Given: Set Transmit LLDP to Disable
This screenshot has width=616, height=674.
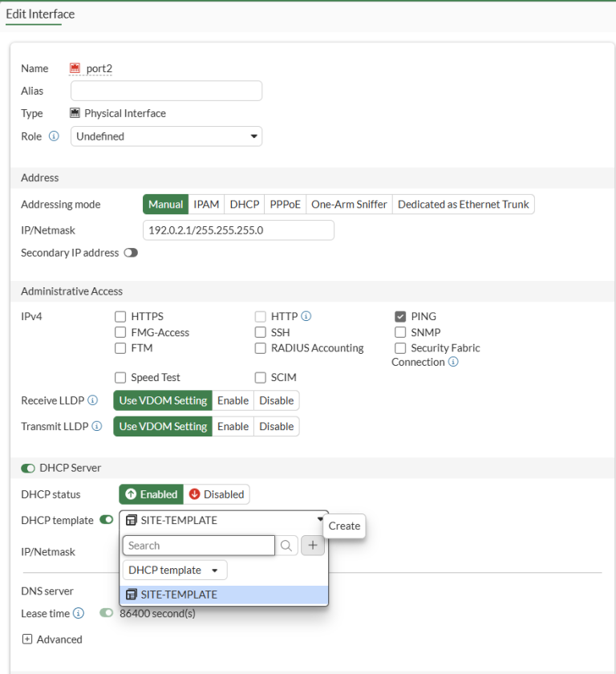Looking at the screenshot, I should pyautogui.click(x=277, y=426).
